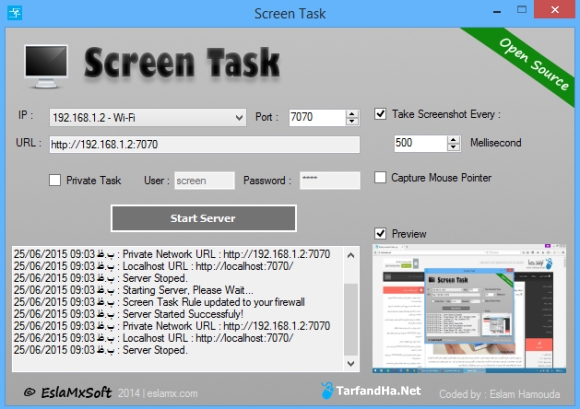
Task: Click the log scrollbar up arrow
Action: 351,255
